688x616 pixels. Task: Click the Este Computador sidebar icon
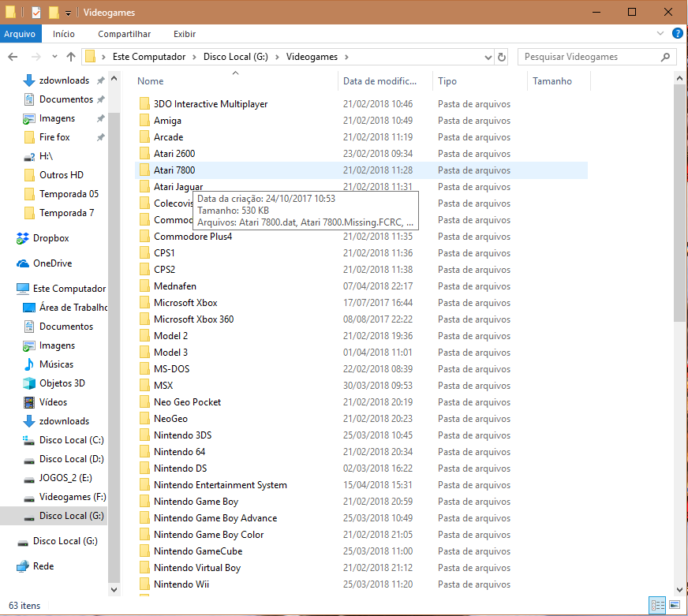pos(23,288)
